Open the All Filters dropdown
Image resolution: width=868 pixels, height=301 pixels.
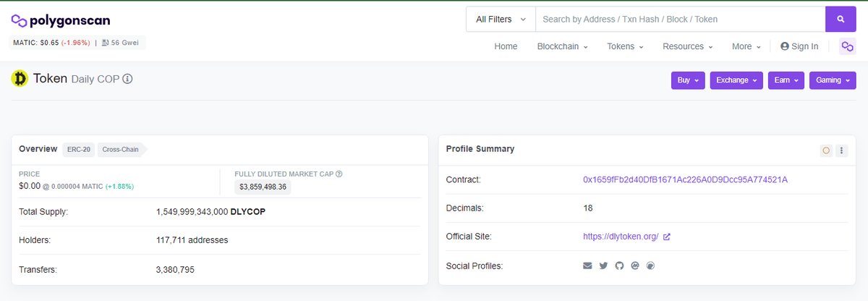[501, 20]
